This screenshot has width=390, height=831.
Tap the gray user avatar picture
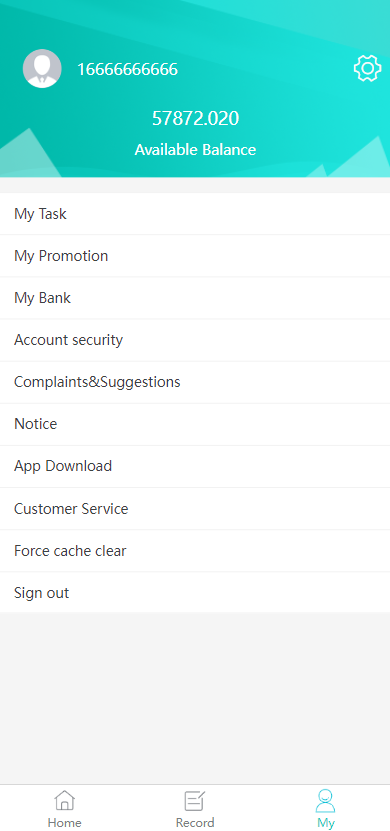(x=42, y=68)
